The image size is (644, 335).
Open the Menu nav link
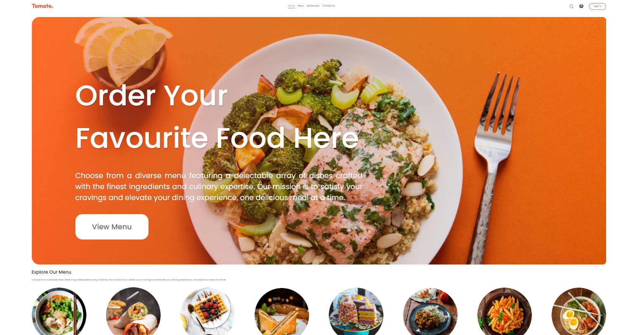301,6
